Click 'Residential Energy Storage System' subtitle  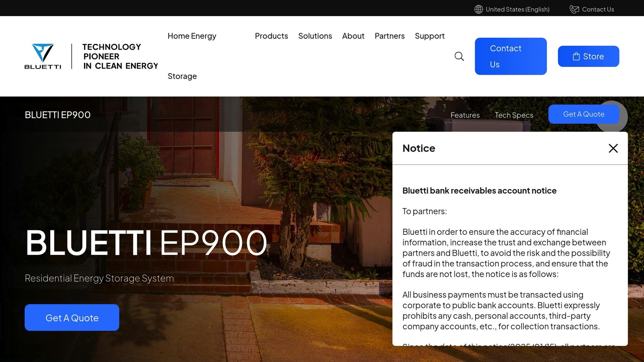click(x=99, y=278)
